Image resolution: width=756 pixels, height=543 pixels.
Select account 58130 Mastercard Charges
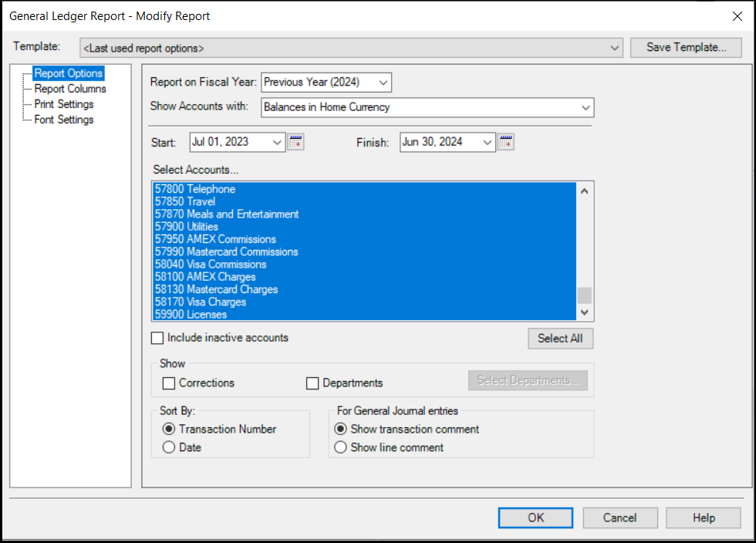(364, 289)
